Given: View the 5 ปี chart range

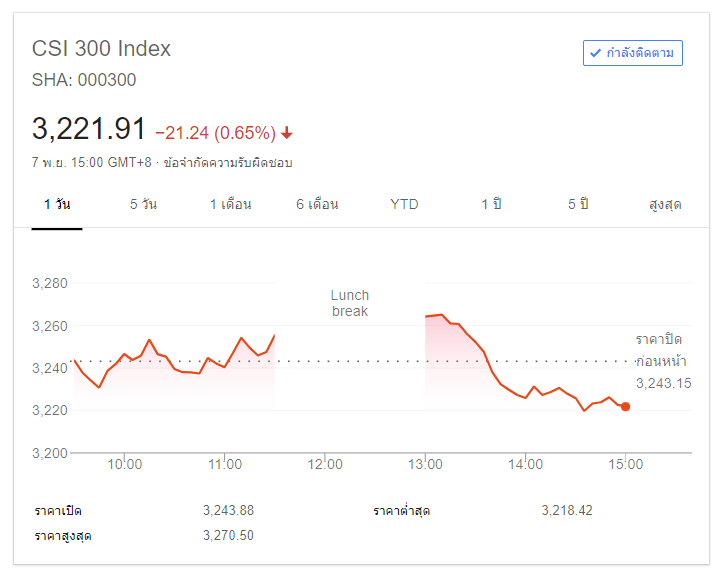Looking at the screenshot, I should [578, 204].
